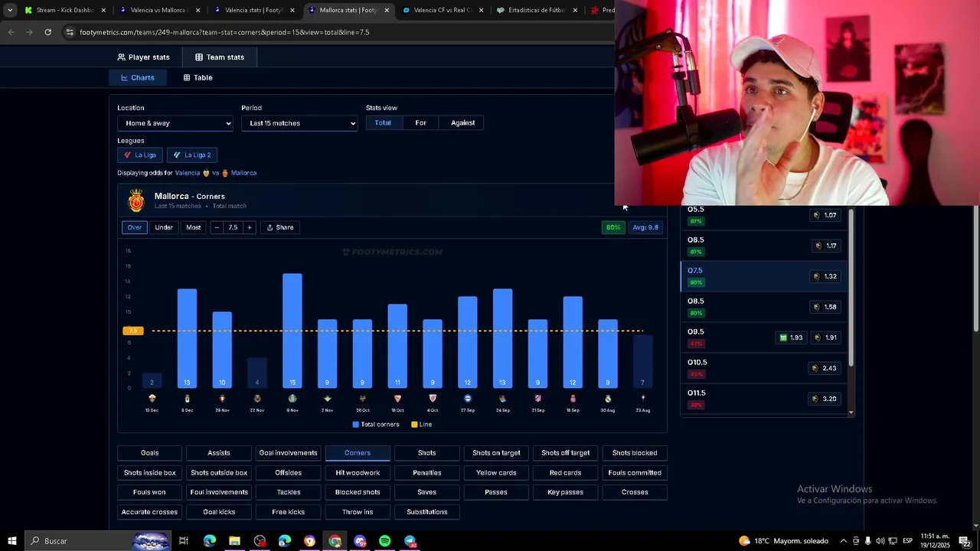Screen dimensions: 980x551
Task: Open the Valencia team link
Action: pos(188,173)
